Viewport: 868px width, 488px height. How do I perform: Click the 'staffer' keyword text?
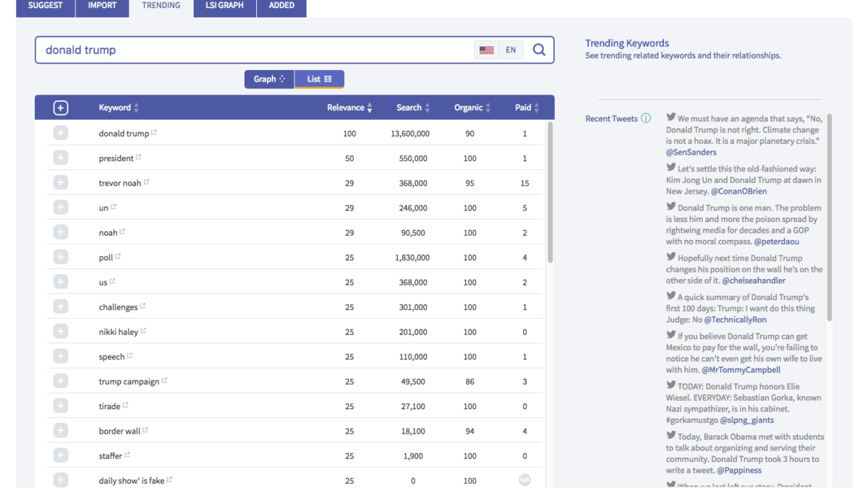tap(111, 456)
